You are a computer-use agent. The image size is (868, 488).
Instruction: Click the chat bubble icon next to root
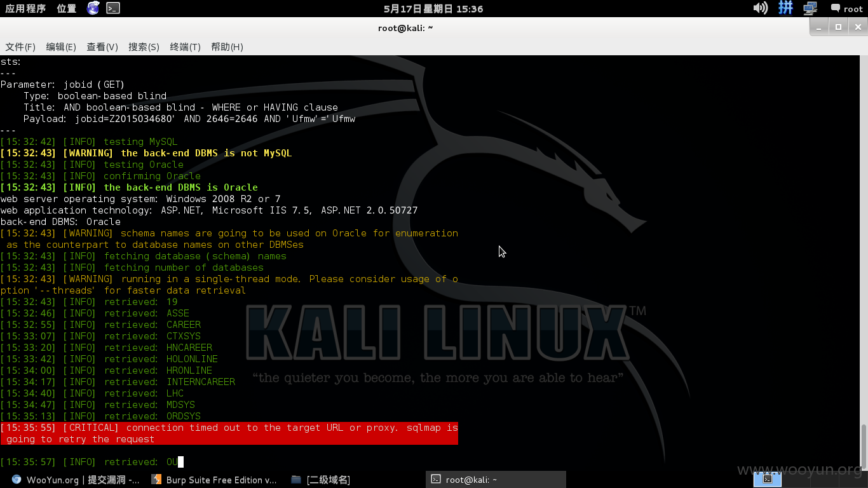click(835, 9)
